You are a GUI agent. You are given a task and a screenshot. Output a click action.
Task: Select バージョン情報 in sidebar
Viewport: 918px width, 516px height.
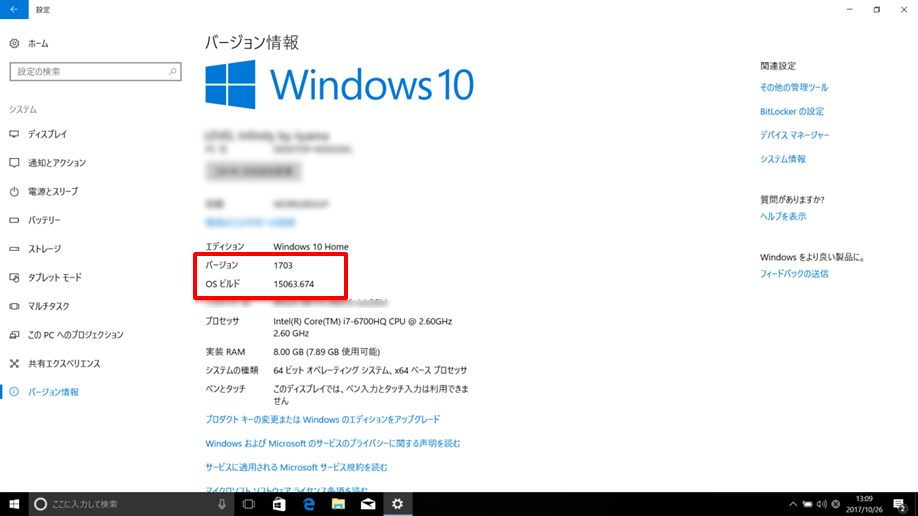[x=53, y=392]
